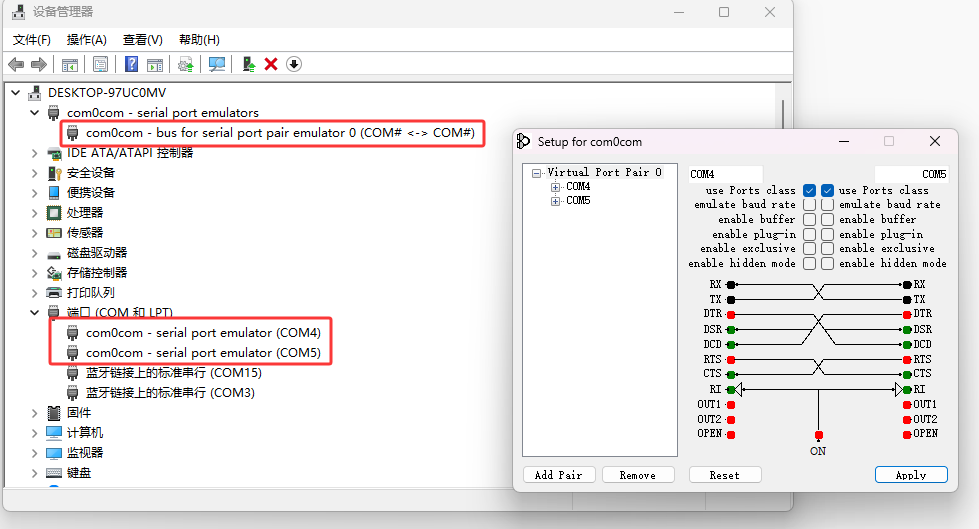Screen dimensions: 979x529
Task: Collapse the DESKTOP-97UC0MV root node
Action: coord(16,92)
